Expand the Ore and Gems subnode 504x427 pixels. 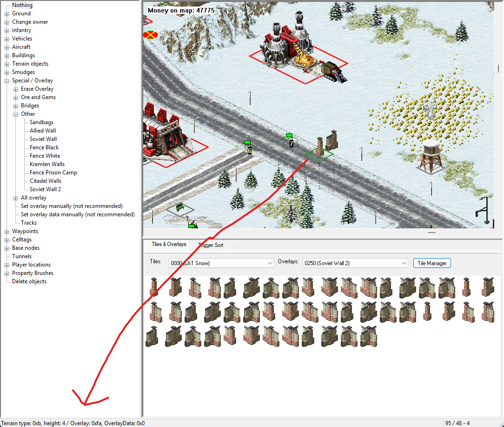15,98
